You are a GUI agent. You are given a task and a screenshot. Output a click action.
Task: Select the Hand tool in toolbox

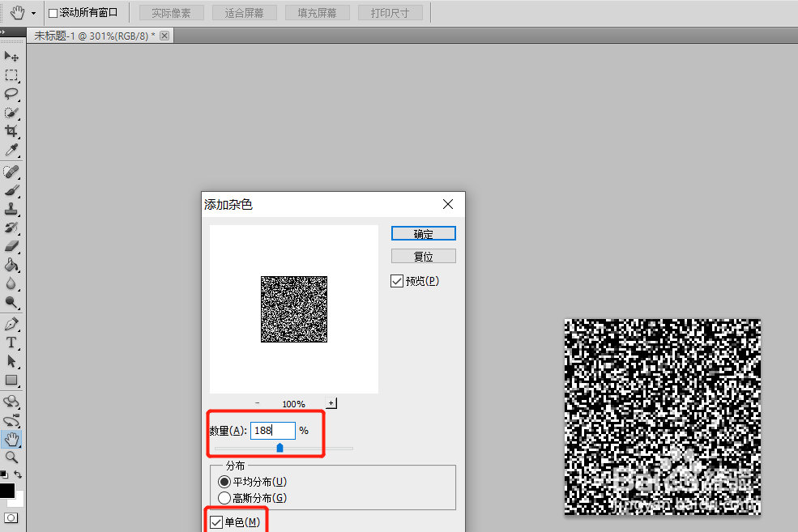pos(11,439)
